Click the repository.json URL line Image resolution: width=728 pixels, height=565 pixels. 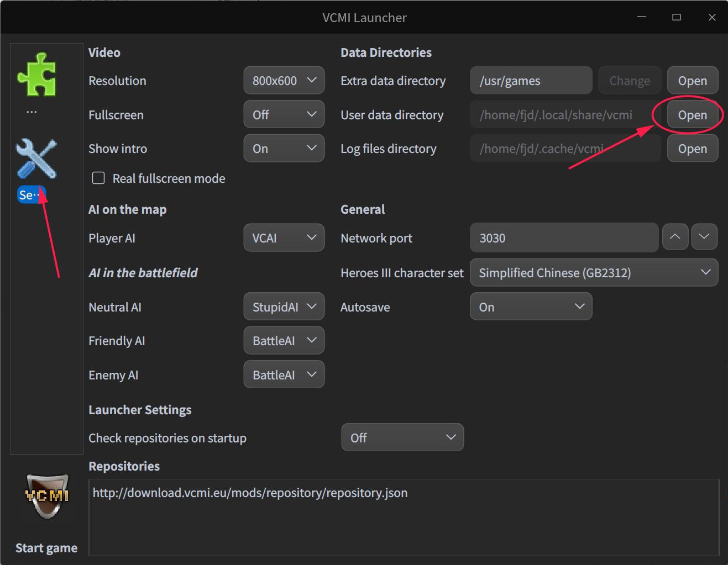(x=250, y=493)
